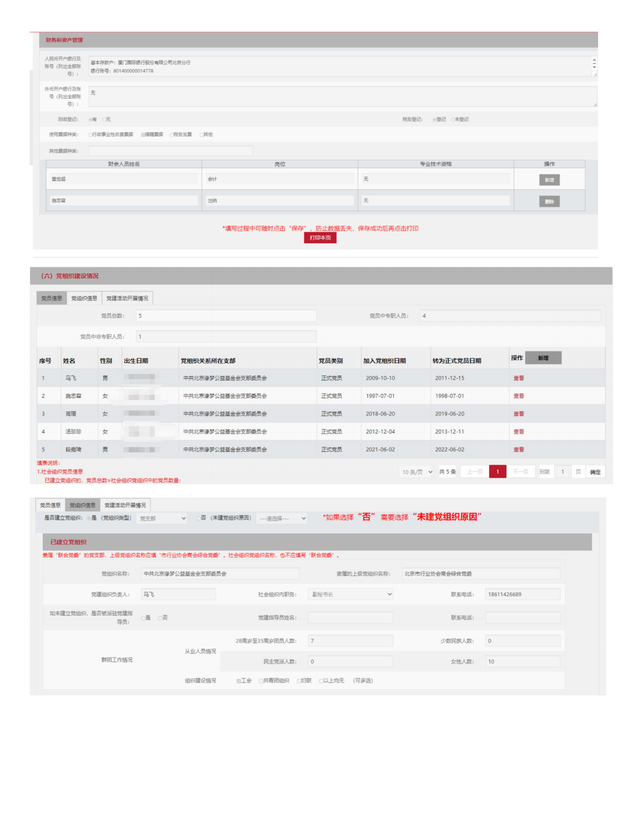Click 查看 link for 汤珍珍 row

tap(519, 432)
